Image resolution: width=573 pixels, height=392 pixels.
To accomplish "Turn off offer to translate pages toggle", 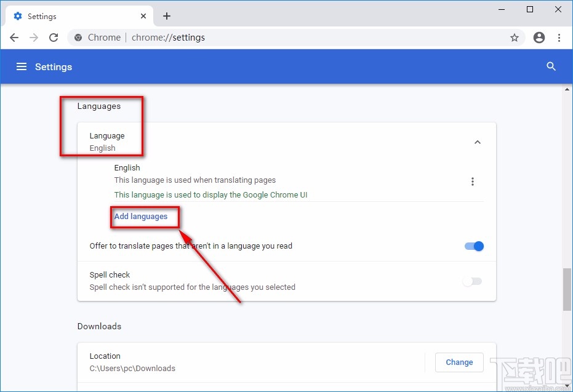I will point(474,246).
